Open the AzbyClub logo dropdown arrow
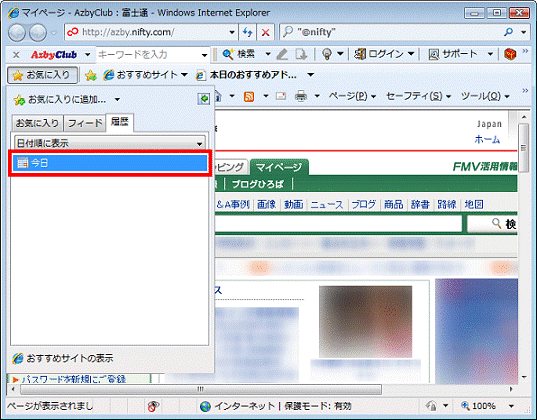Viewport: 537px width, 420px height. point(87,54)
